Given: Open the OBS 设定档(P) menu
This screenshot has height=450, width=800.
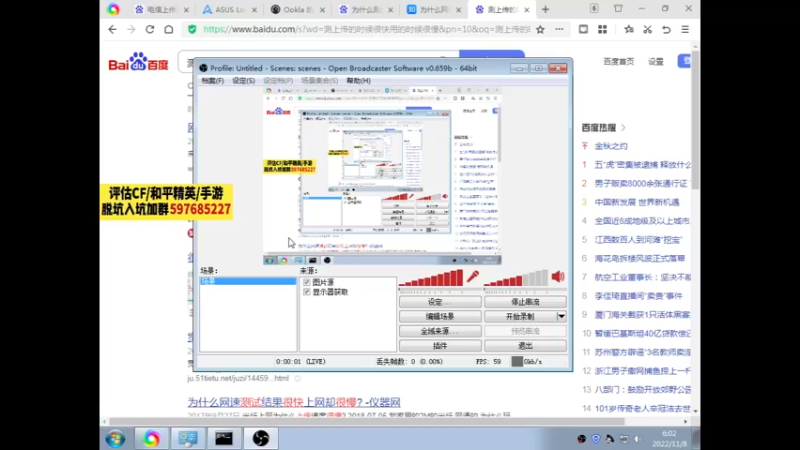Looking at the screenshot, I should click(278, 81).
